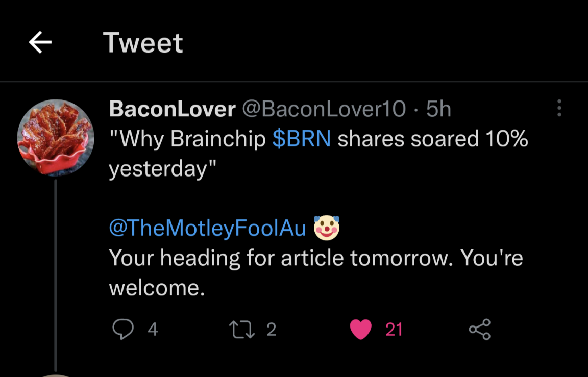
Task: Unlike the tweet via pink heart
Action: click(x=361, y=329)
